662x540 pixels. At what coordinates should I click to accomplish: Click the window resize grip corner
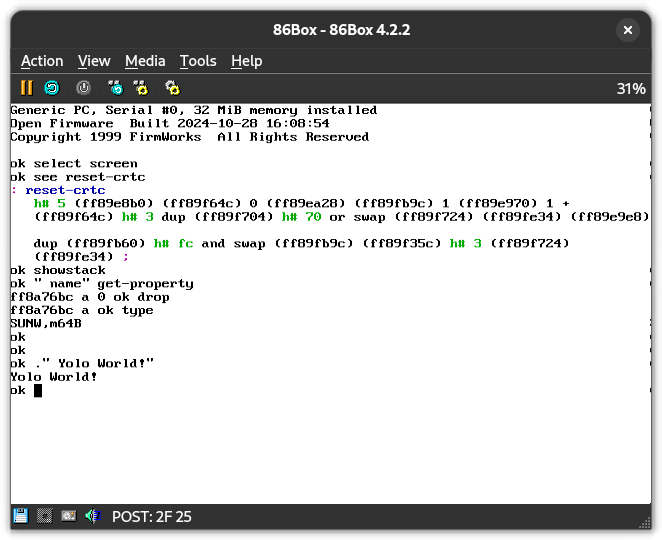645,523
